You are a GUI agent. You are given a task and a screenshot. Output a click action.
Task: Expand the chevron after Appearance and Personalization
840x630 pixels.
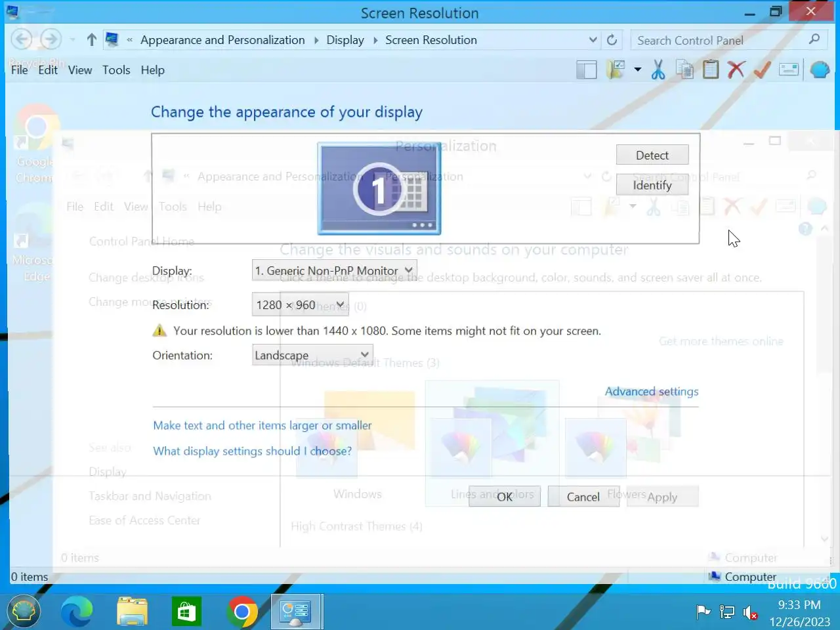click(316, 40)
